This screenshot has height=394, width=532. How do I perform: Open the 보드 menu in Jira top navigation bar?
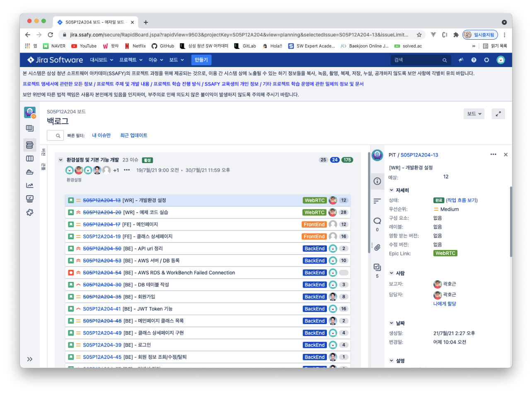(176, 60)
